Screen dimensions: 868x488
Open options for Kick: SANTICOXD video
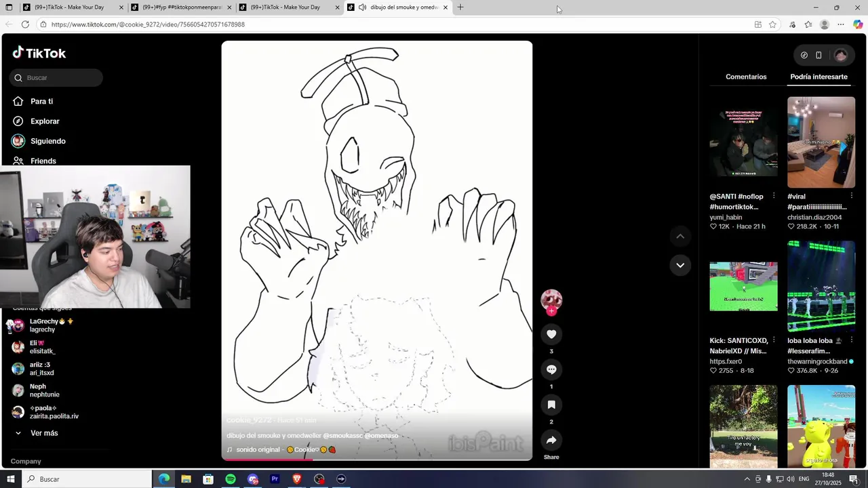pyautogui.click(x=774, y=340)
